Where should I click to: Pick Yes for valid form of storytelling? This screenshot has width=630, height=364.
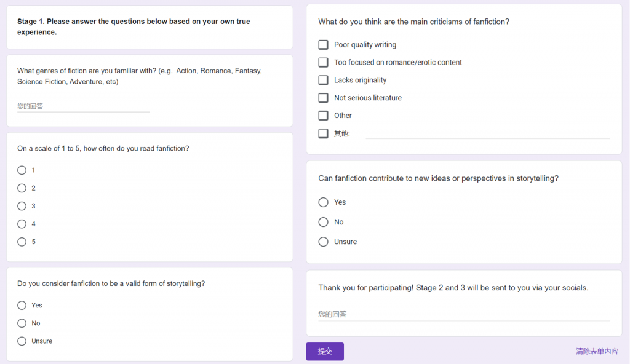[22, 306]
